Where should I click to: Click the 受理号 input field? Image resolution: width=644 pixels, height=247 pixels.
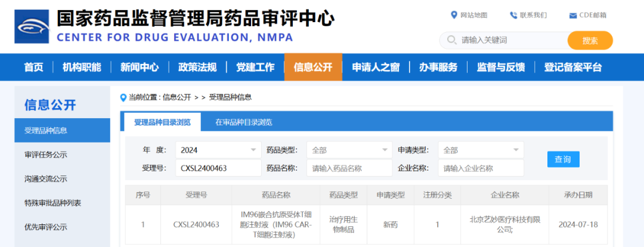[x=218, y=168]
